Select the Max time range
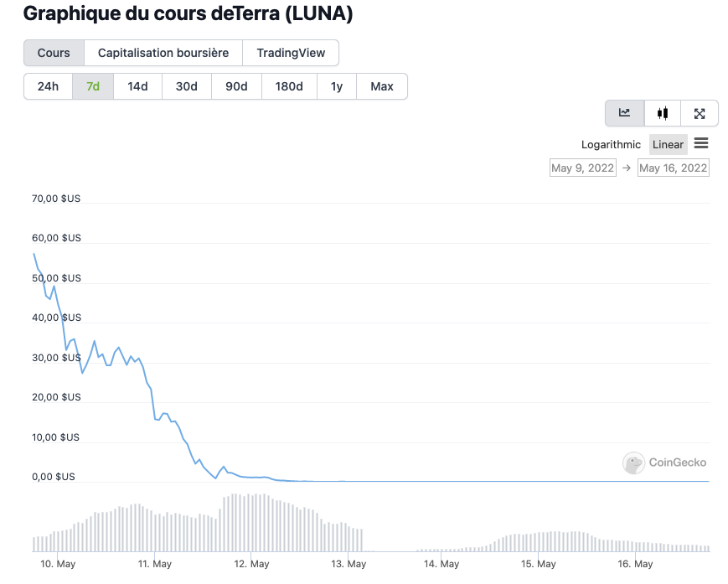 382,86
